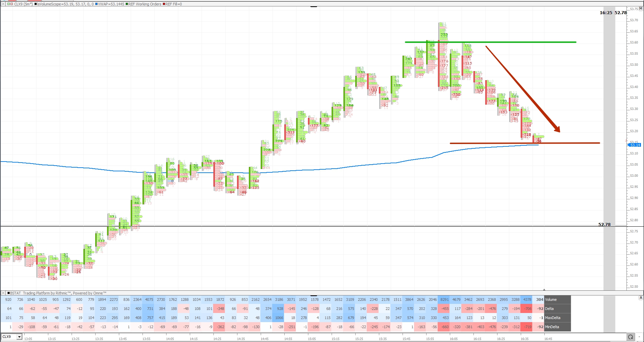The height and width of the screenshot is (342, 644).
Task: Open the CLX9 symbol dropdown arrow
Action: click(x=20, y=337)
